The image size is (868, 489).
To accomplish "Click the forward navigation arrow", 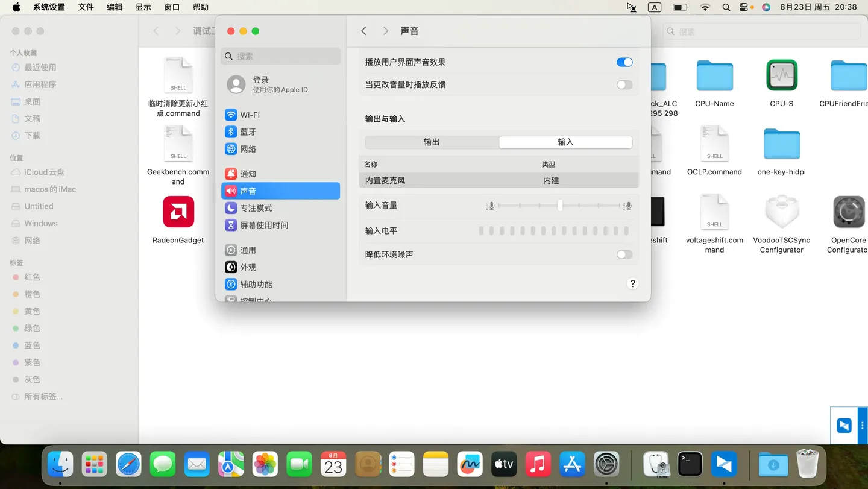I will [x=385, y=30].
